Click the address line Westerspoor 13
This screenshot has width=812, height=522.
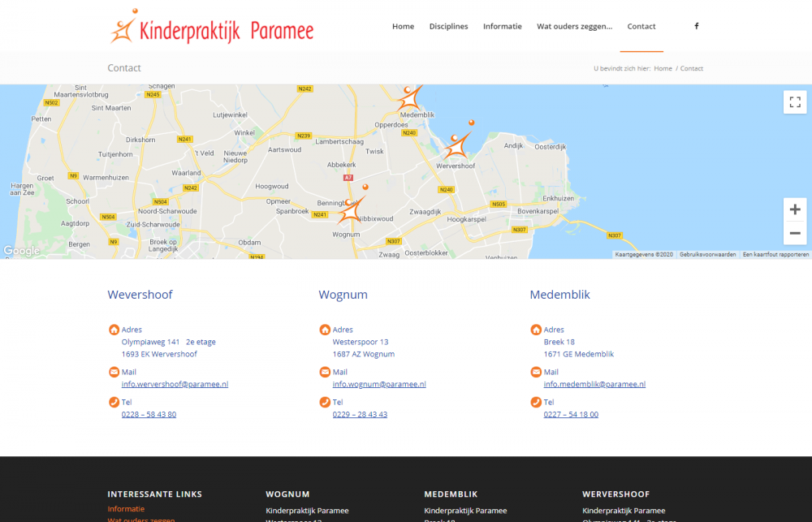pos(361,342)
